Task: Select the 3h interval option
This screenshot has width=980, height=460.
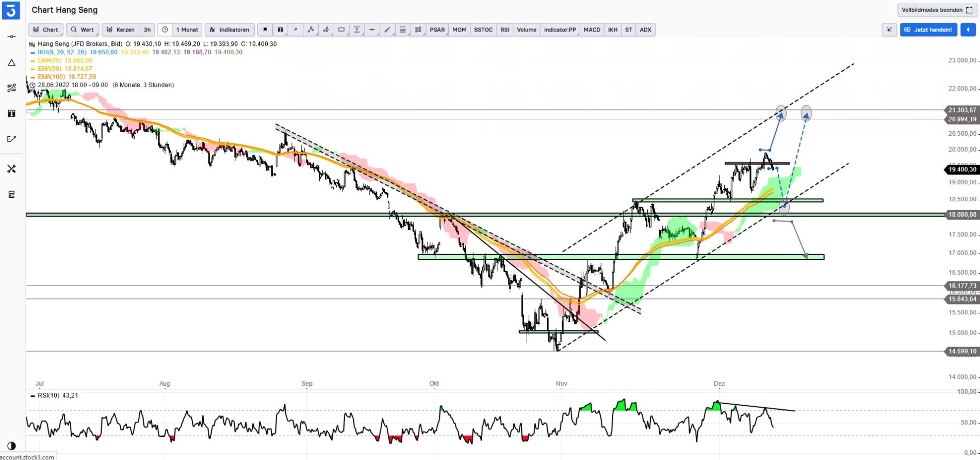Action: pyautogui.click(x=148, y=30)
